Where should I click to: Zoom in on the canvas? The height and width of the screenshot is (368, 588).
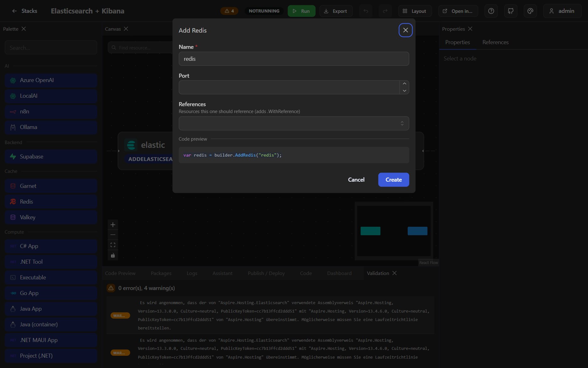[113, 225]
